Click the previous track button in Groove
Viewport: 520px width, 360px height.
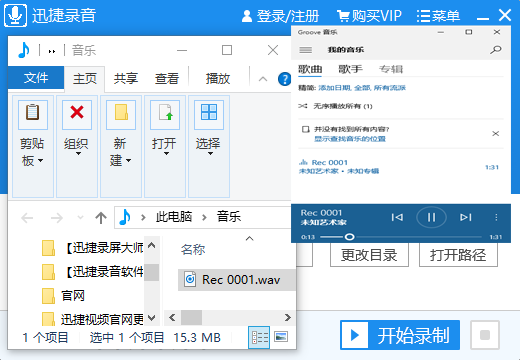[x=397, y=217]
